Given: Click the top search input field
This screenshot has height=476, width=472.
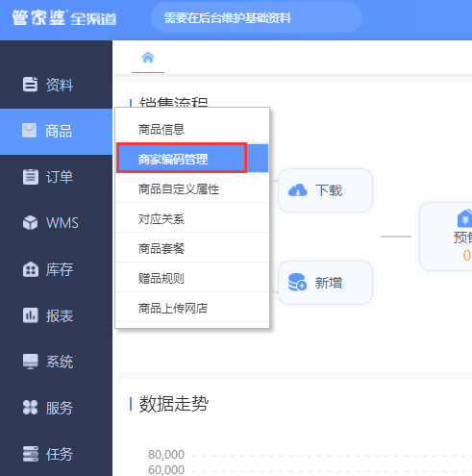Looking at the screenshot, I should (257, 17).
